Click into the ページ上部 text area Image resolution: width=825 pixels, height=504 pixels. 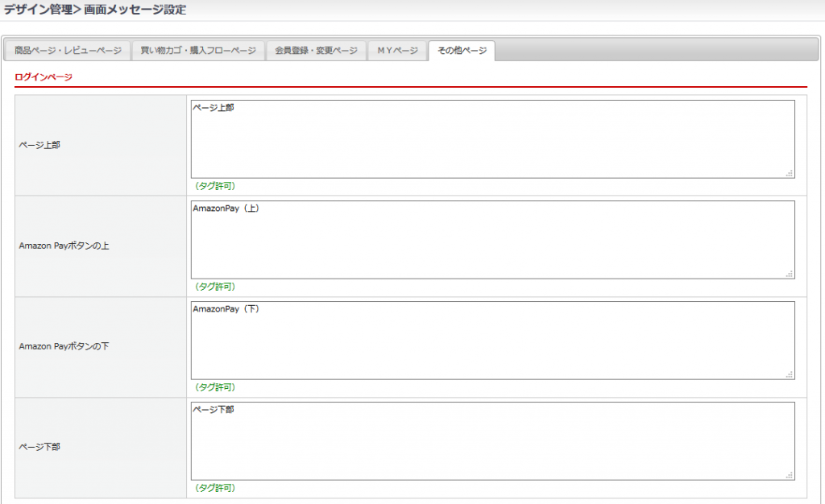(492, 139)
